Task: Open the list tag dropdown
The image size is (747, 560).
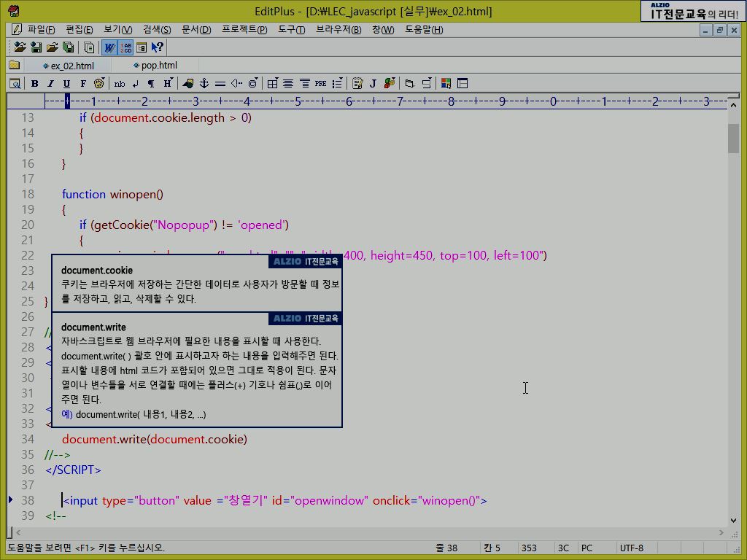Action: coord(337,84)
